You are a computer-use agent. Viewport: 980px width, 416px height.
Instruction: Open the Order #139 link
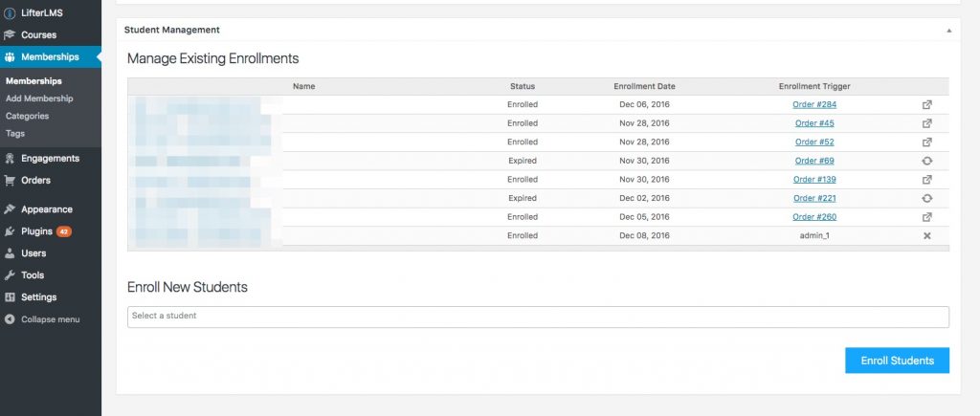pos(814,180)
